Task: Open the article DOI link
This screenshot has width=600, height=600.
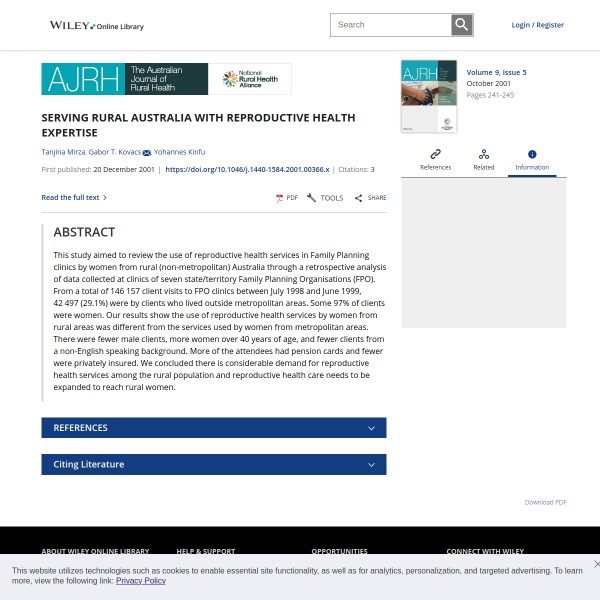Action: pyautogui.click(x=247, y=170)
